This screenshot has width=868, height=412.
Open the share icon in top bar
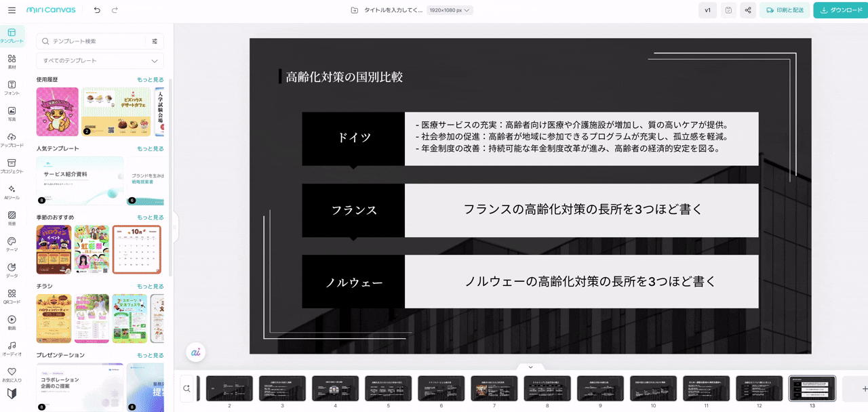click(x=748, y=10)
